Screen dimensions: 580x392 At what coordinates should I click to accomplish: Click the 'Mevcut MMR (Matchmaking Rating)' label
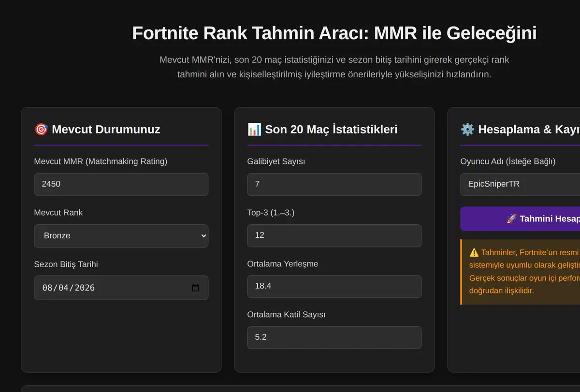point(101,161)
